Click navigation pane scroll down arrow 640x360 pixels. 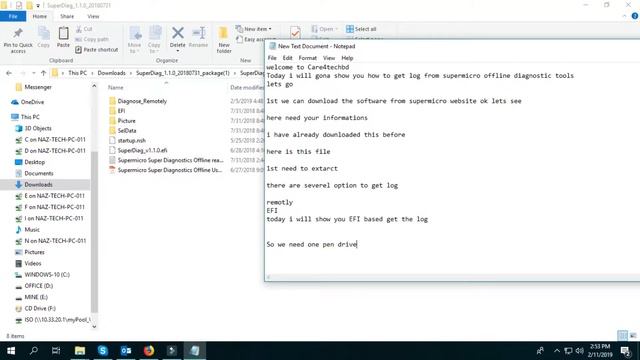tap(94, 326)
